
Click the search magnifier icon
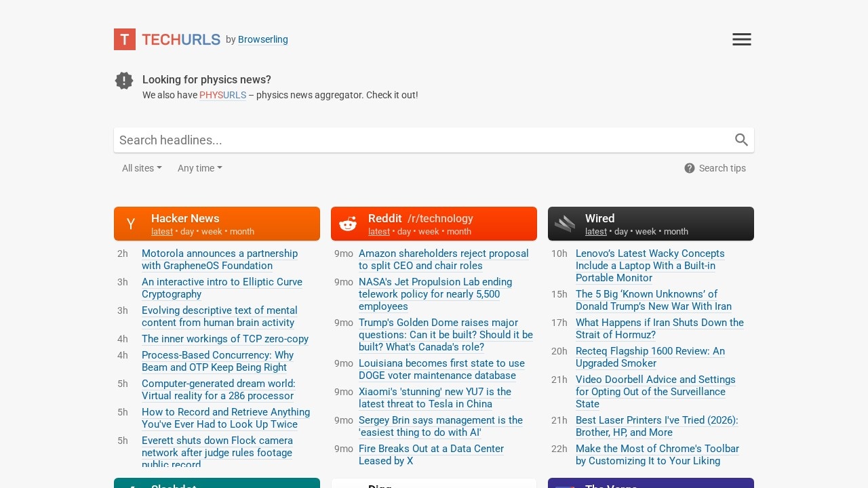coord(741,140)
